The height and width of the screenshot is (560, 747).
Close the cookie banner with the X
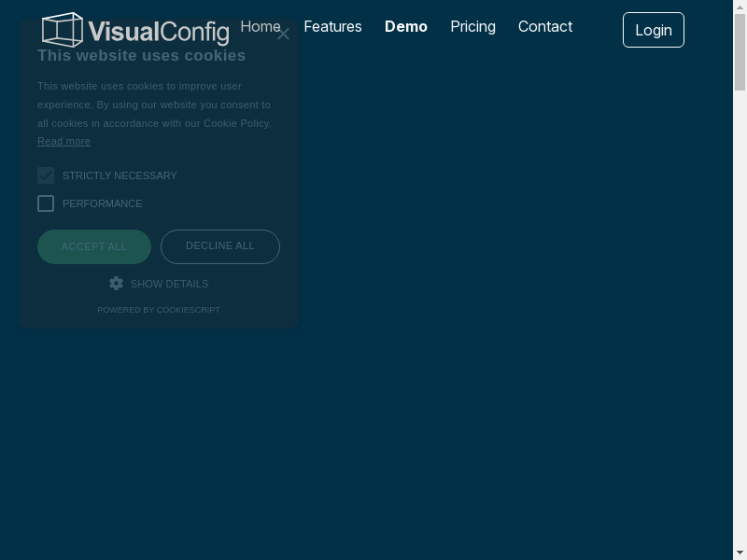[x=284, y=35]
